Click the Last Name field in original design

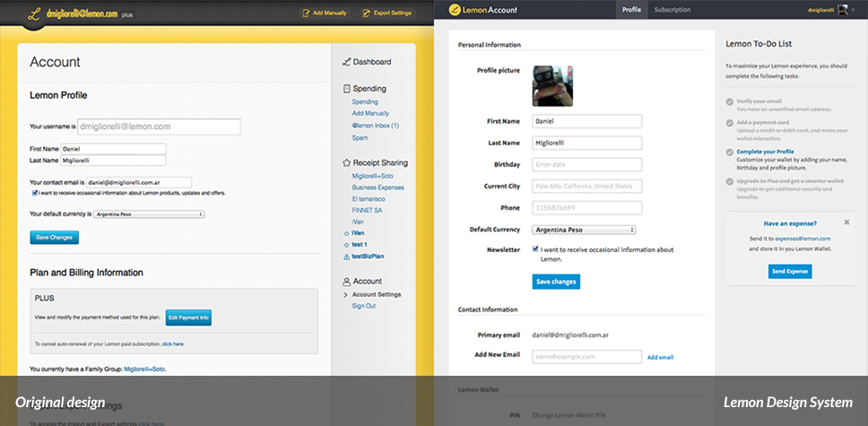[114, 161]
